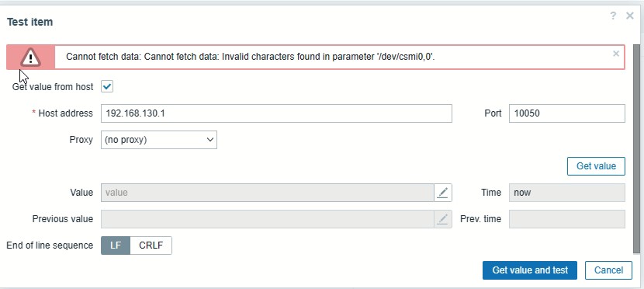The height and width of the screenshot is (289, 644).
Task: Select LF end of line sequence
Action: [x=116, y=245]
